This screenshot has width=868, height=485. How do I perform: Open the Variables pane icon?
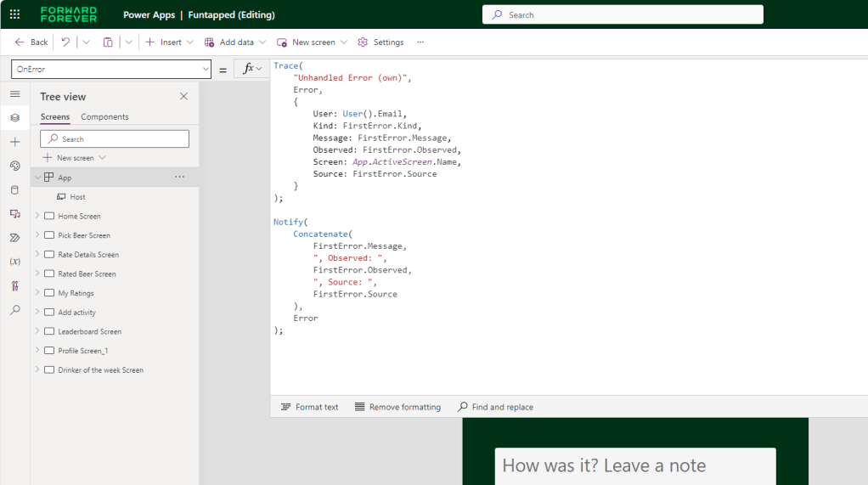tap(14, 262)
